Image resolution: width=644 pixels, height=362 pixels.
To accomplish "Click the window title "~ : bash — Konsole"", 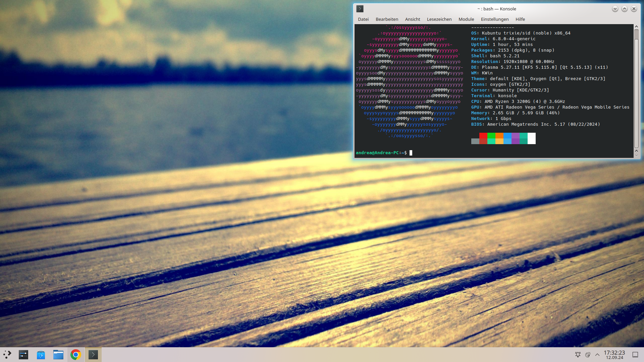I will pos(497,9).
